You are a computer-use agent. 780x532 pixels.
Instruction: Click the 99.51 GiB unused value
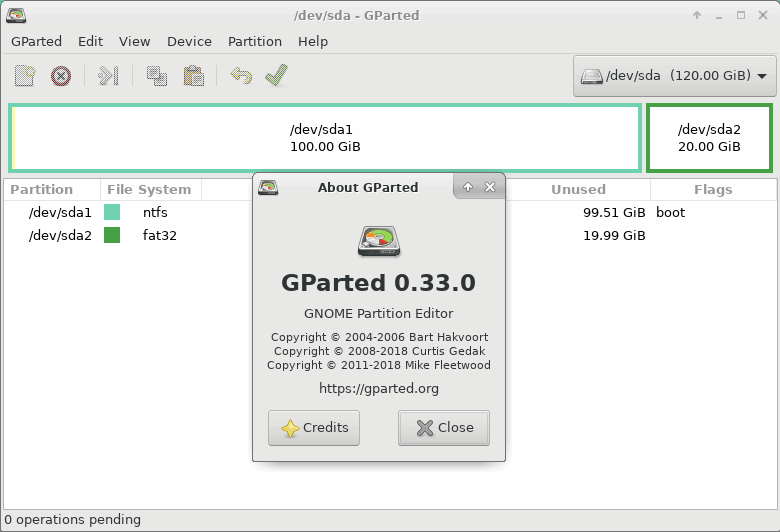(614, 213)
